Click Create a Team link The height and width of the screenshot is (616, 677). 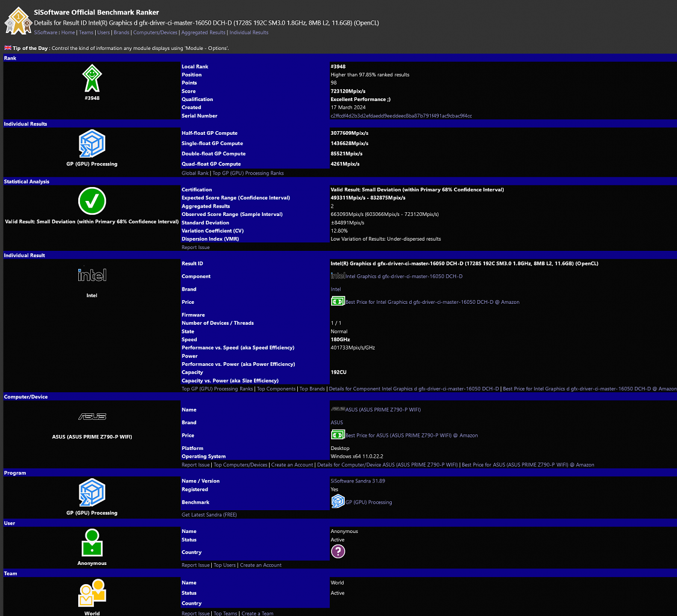pos(258,614)
